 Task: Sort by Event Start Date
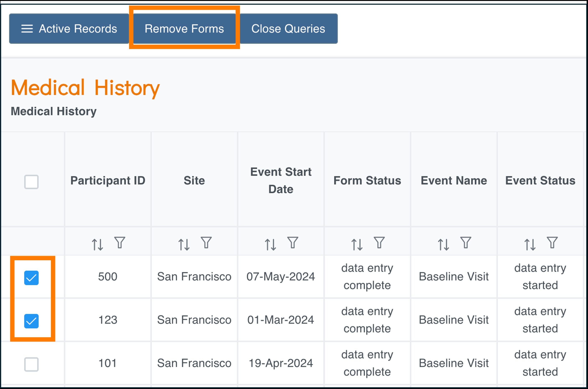pos(270,245)
